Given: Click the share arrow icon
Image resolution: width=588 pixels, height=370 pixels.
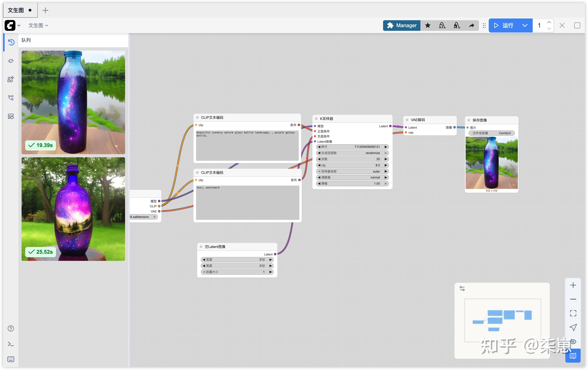Looking at the screenshot, I should [x=472, y=25].
